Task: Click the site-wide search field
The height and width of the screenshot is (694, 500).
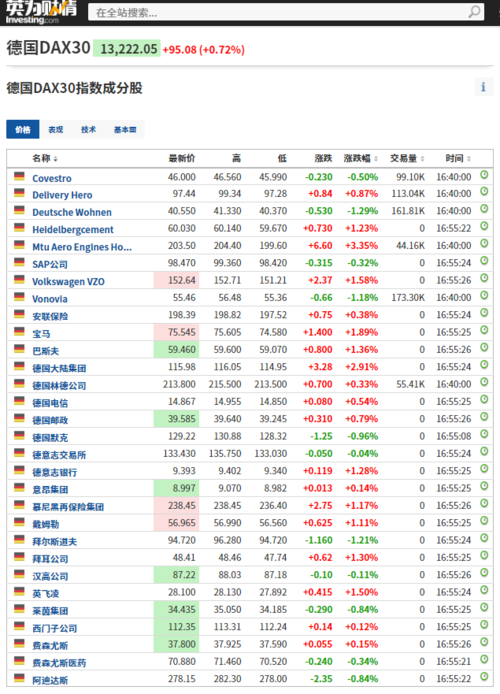Action: click(279, 12)
